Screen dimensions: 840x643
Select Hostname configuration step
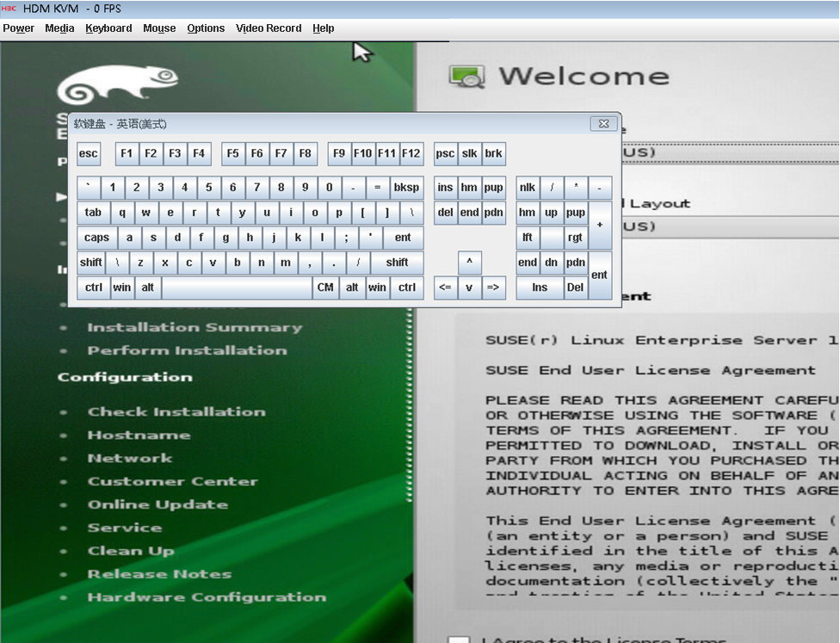pos(139,435)
